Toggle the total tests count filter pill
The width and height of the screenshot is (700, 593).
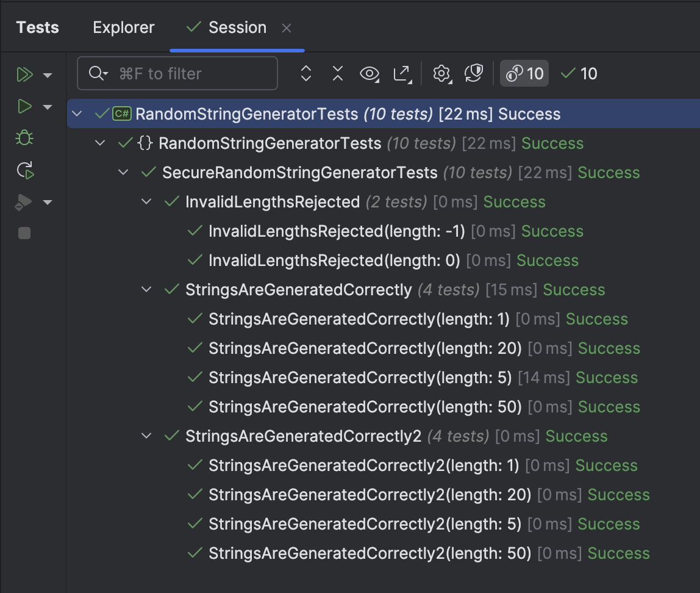(x=523, y=73)
